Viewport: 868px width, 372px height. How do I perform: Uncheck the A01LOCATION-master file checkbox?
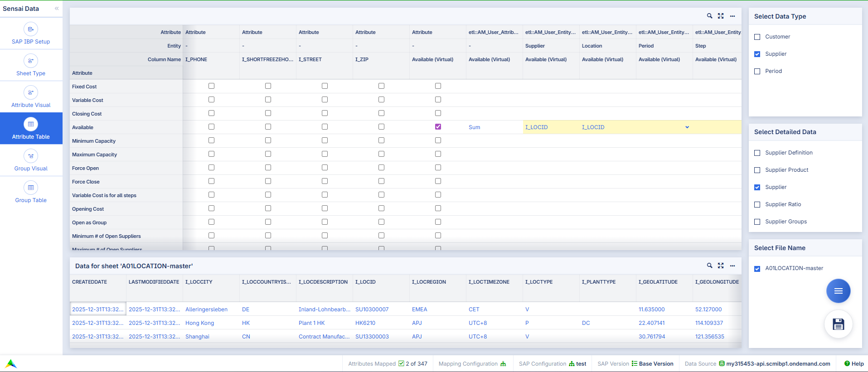click(x=757, y=268)
